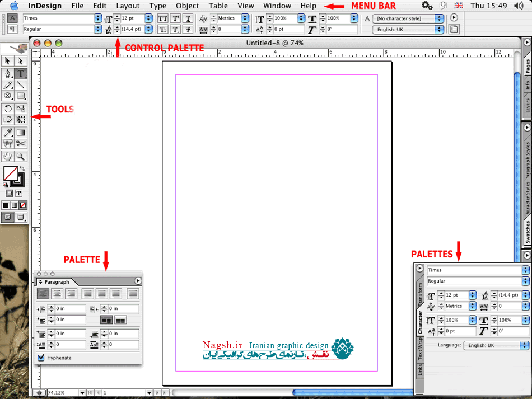The height and width of the screenshot is (399, 532).
Task: Open the Object menu
Action: 187,6
